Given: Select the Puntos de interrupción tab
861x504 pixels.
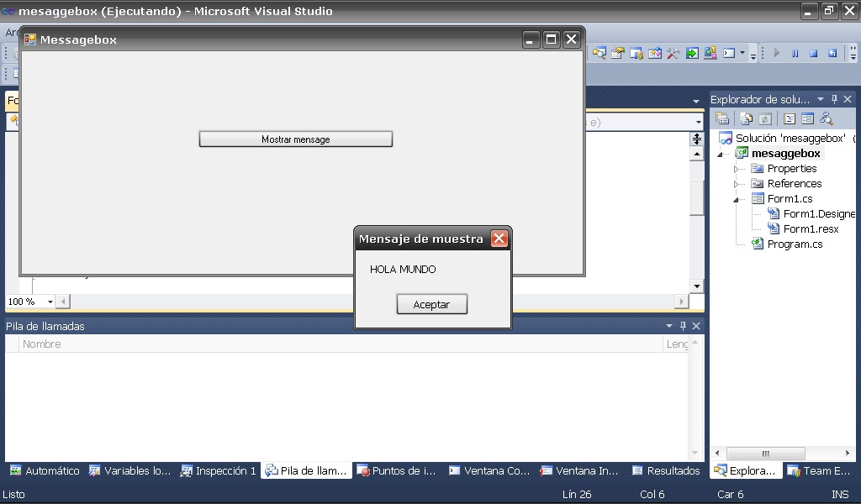Looking at the screenshot, I should pyautogui.click(x=405, y=471).
